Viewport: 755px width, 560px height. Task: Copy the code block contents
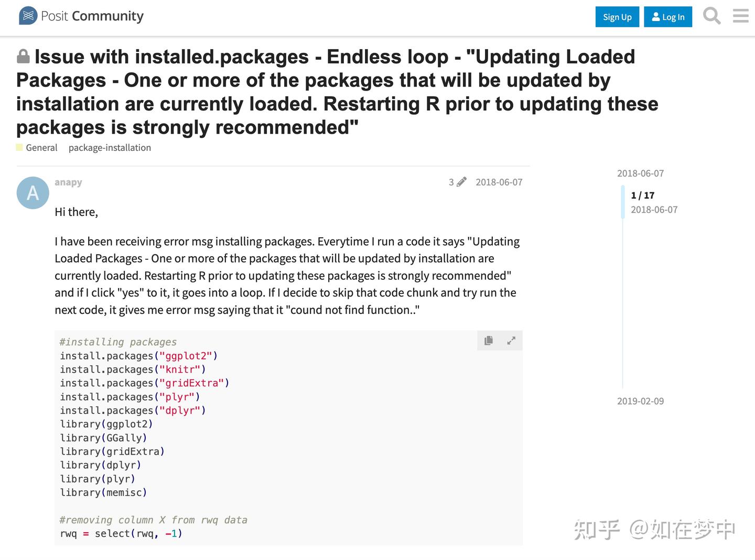pyautogui.click(x=488, y=340)
